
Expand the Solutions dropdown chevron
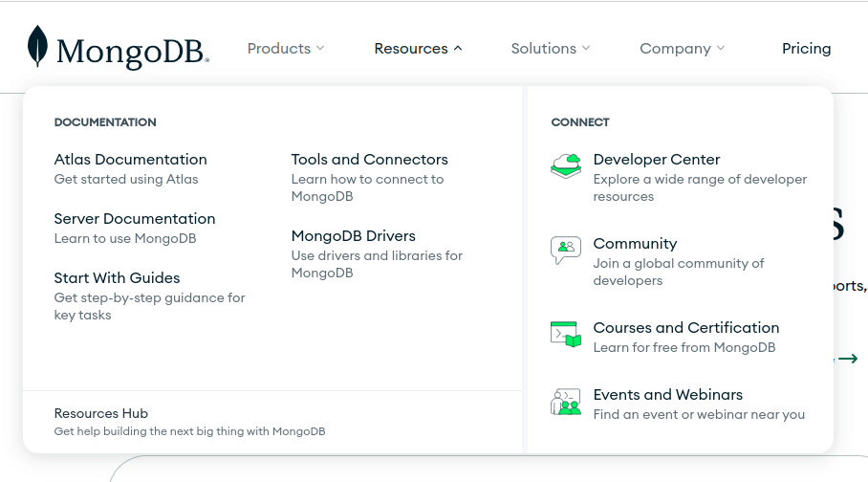[x=586, y=48]
